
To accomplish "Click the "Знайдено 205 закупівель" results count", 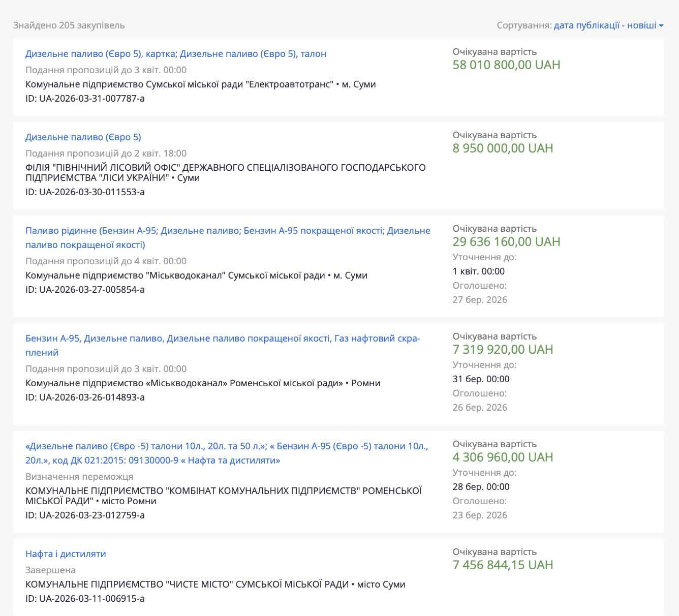I will coord(69,25).
